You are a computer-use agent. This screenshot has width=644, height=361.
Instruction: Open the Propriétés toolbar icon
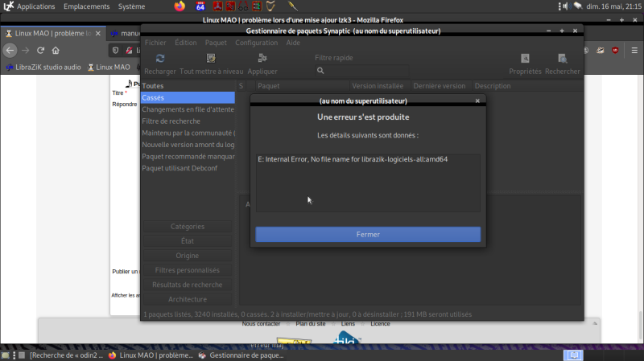tap(525, 59)
